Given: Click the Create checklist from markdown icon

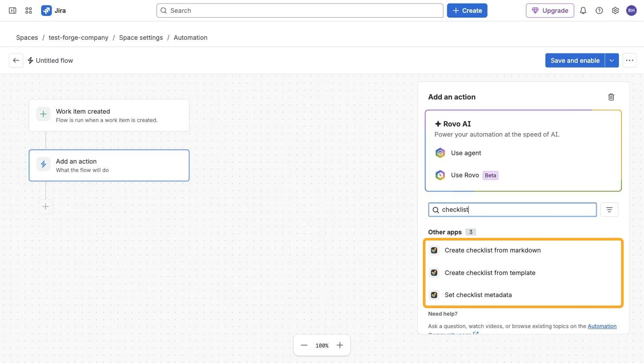Looking at the screenshot, I should pos(434,250).
